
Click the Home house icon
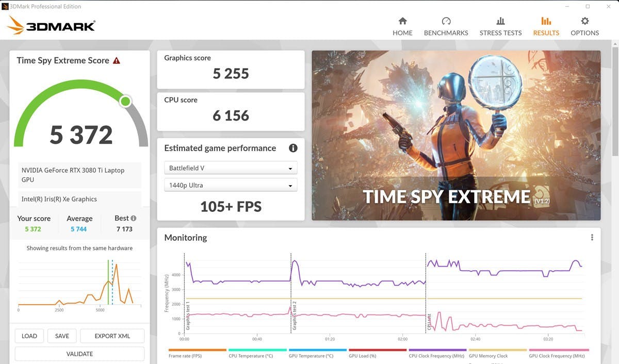(402, 21)
